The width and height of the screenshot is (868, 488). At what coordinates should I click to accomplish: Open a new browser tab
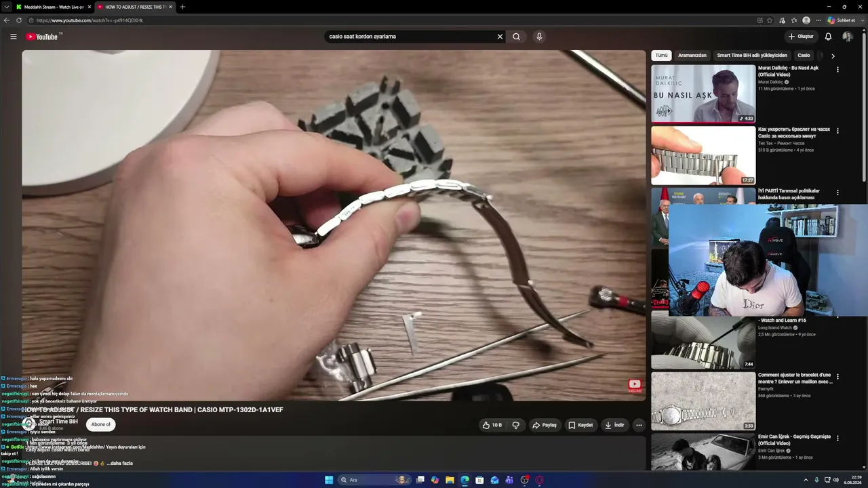182,7
